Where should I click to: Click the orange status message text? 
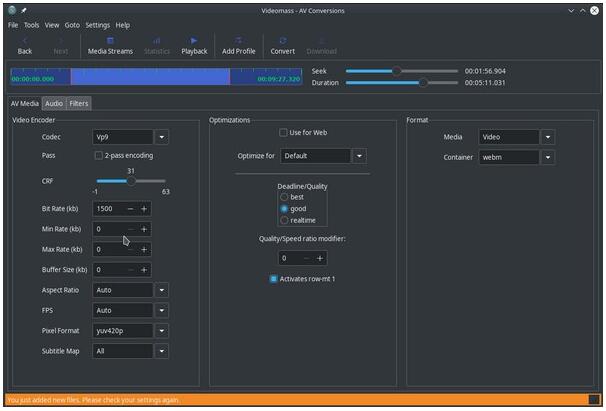[93, 400]
